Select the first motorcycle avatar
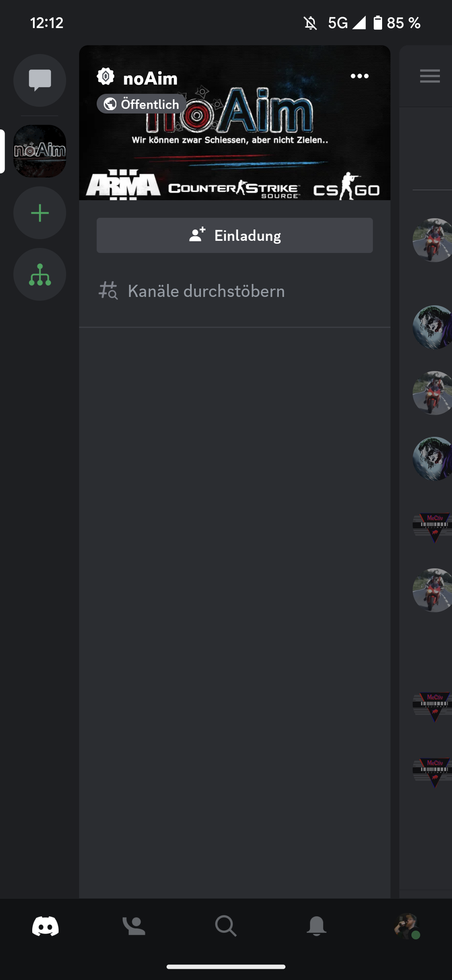This screenshot has height=980, width=452. [x=432, y=240]
